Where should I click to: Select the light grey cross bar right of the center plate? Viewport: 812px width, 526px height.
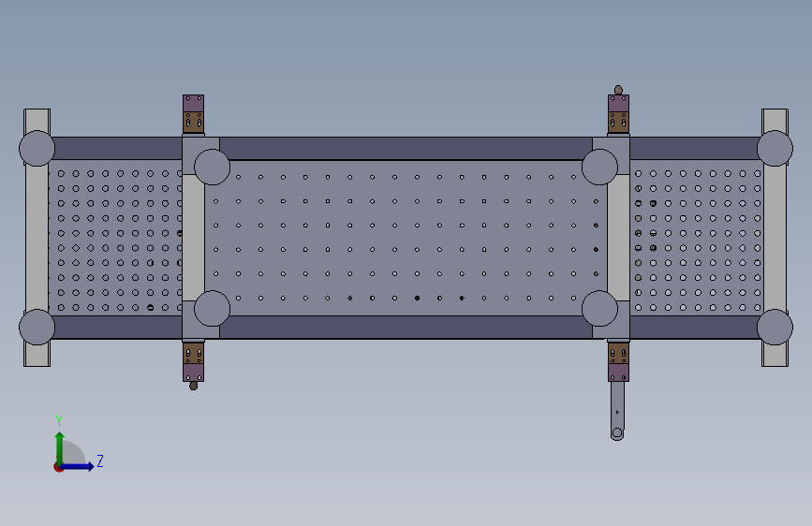click(618, 238)
